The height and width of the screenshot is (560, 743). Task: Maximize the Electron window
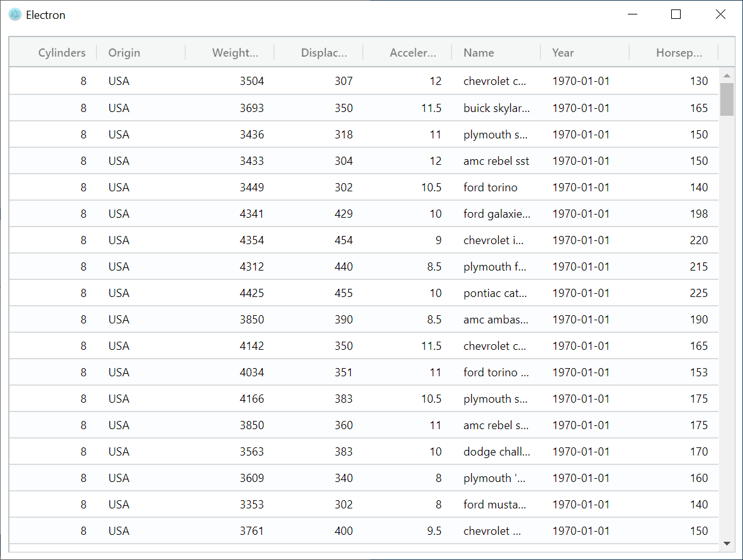click(x=676, y=14)
